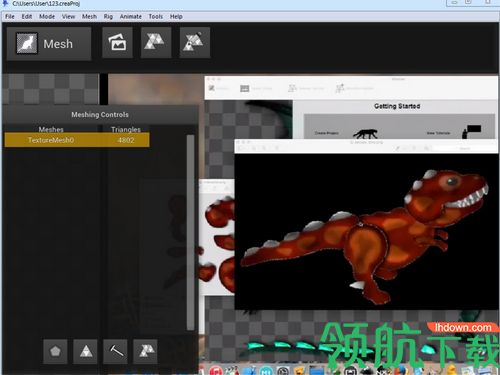Click the import image icon in top toolbar

[117, 43]
